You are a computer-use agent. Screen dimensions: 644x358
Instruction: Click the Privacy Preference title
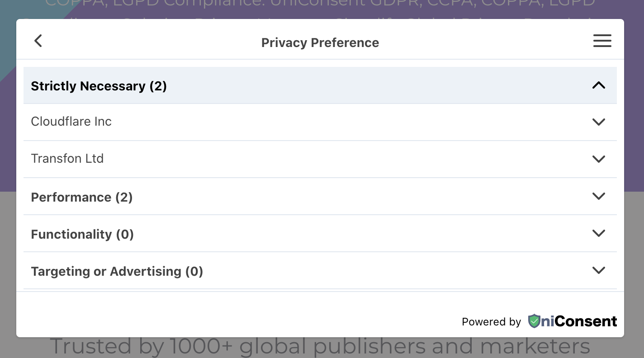tap(320, 42)
